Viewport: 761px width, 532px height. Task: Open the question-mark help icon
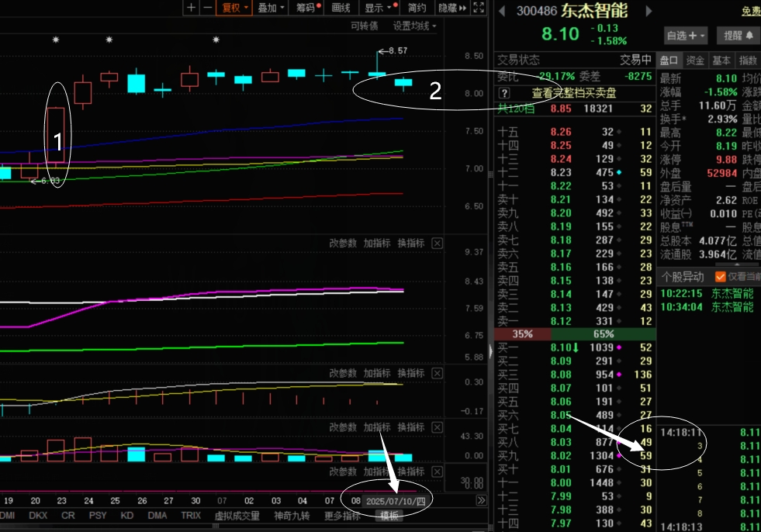pos(504,93)
